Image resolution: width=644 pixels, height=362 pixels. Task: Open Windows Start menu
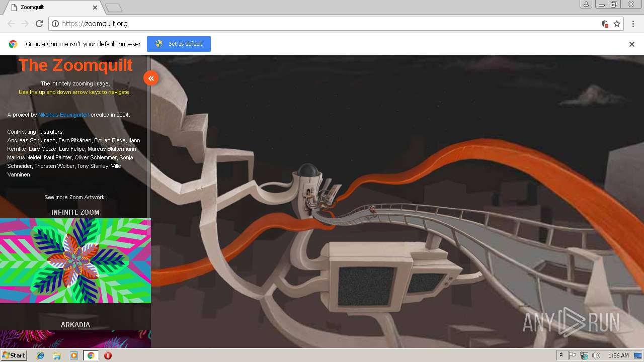pyautogui.click(x=14, y=355)
